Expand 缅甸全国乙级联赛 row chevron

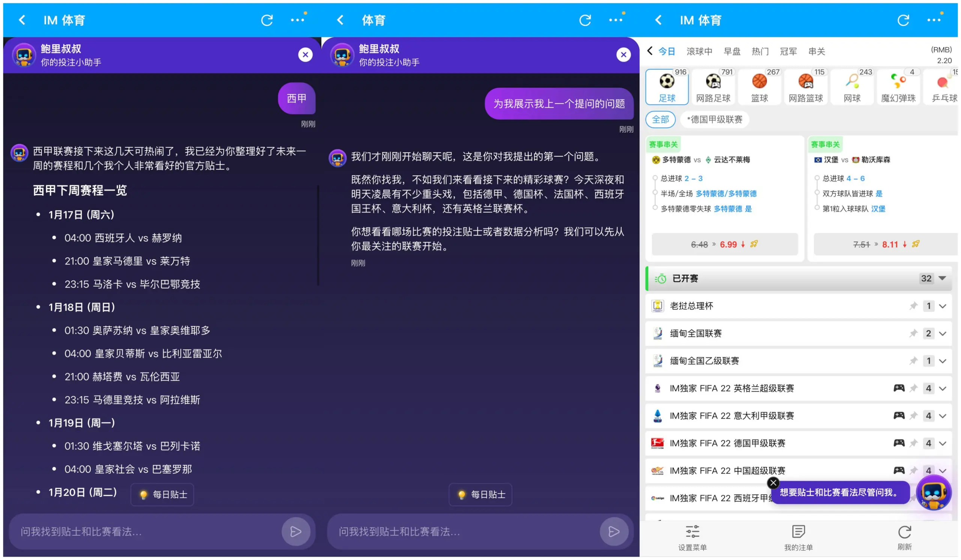click(943, 361)
